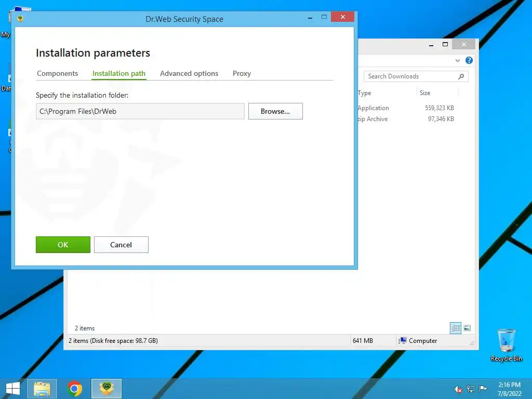Click the resize grip in Explorer status bar
Viewport: 532px width, 399px height.
[472, 343]
